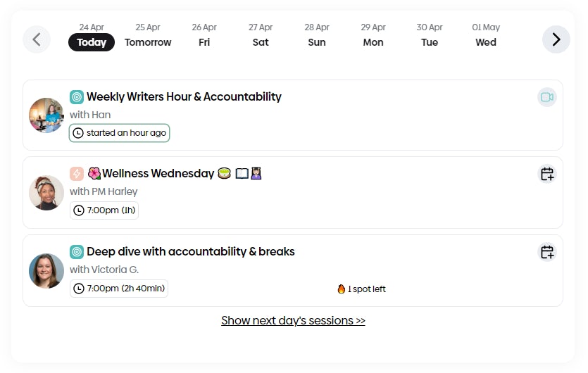Click the clock icon in 7:00pm (1h) badge
Screen dimensions: 588x373
tap(78, 210)
